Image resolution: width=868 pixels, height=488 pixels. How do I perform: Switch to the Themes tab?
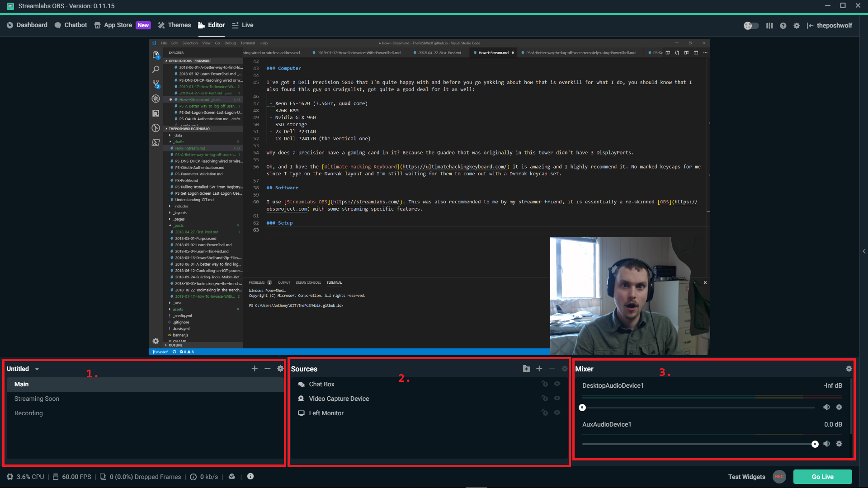tap(175, 25)
